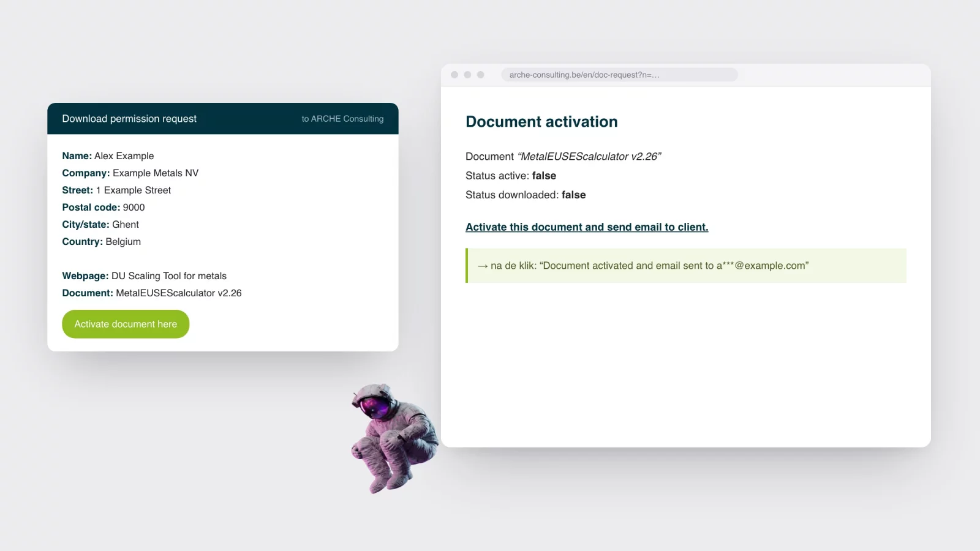980x551 pixels.
Task: Click the 'Document activation' heading
Action: (x=541, y=122)
